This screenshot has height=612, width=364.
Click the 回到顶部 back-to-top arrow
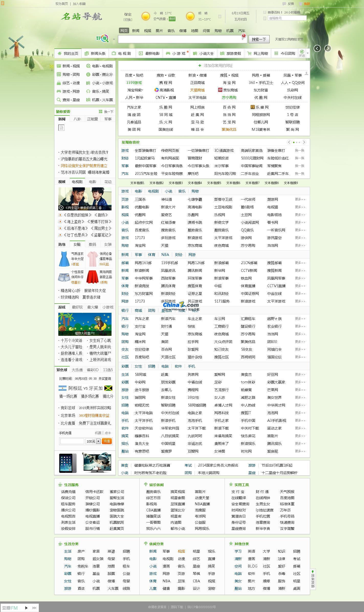click(x=313, y=572)
